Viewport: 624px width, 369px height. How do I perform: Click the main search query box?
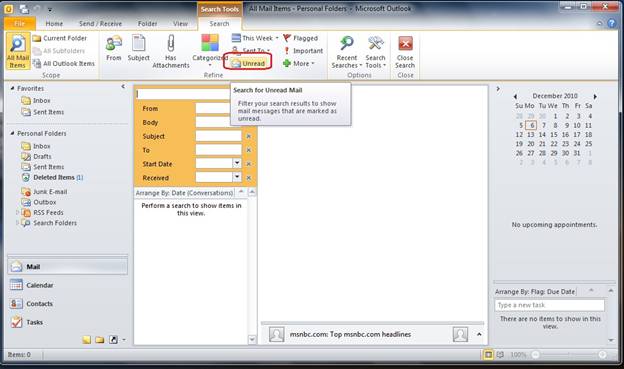point(183,94)
